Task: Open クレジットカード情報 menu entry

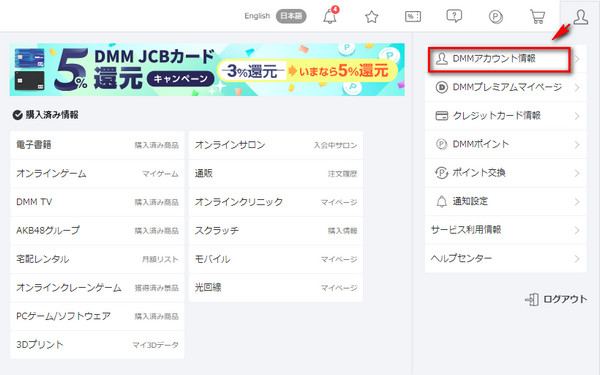Action: [505, 116]
